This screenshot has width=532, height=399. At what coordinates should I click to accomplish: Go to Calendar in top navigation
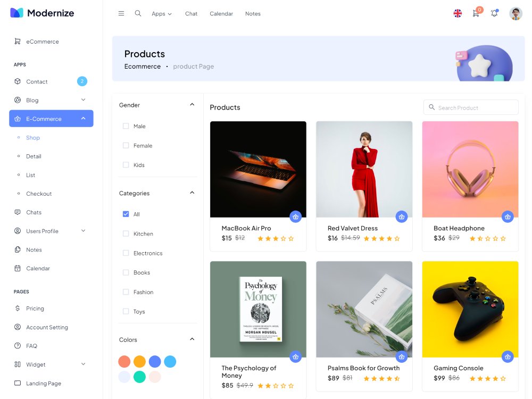221,14
